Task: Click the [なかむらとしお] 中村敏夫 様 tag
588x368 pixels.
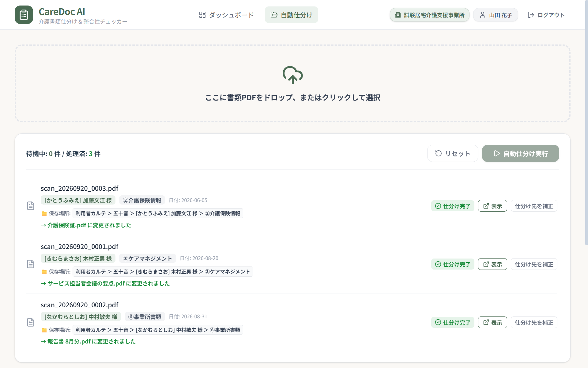Action: pyautogui.click(x=81, y=317)
